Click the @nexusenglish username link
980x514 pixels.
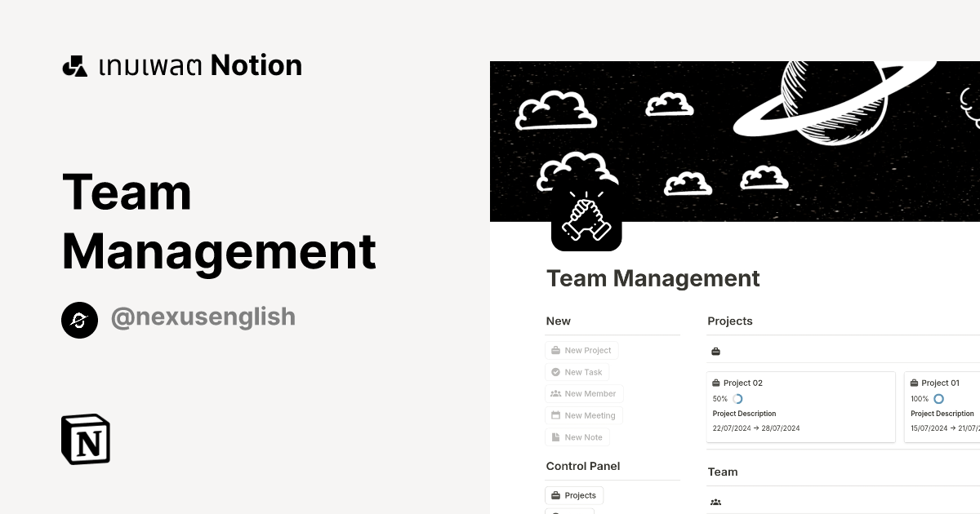click(203, 317)
